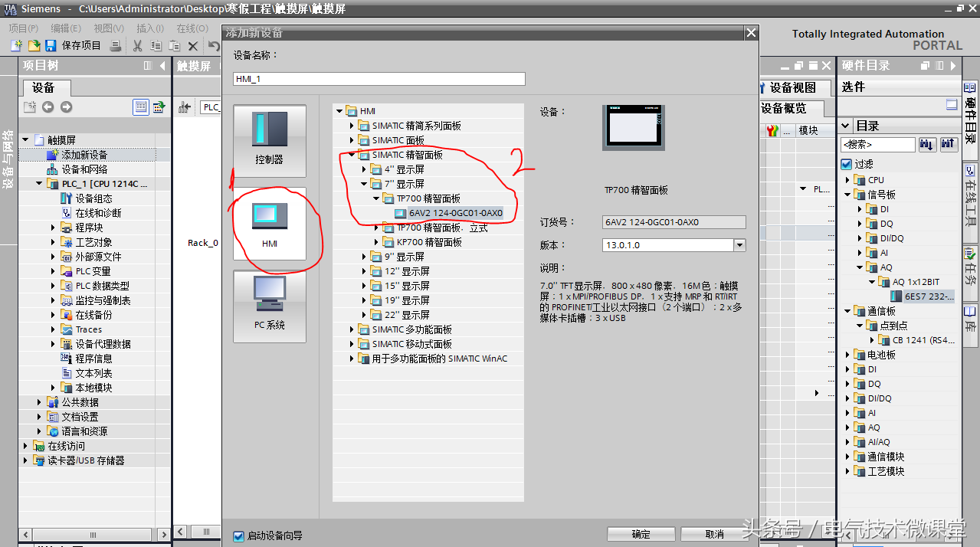This screenshot has height=547, width=980.
Task: Click the print toolbar icon
Action: tap(115, 46)
